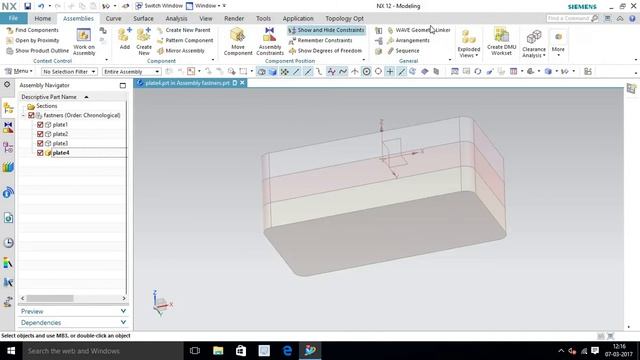640x360 pixels.
Task: Toggle the plate4 checkbox
Action: (40, 153)
